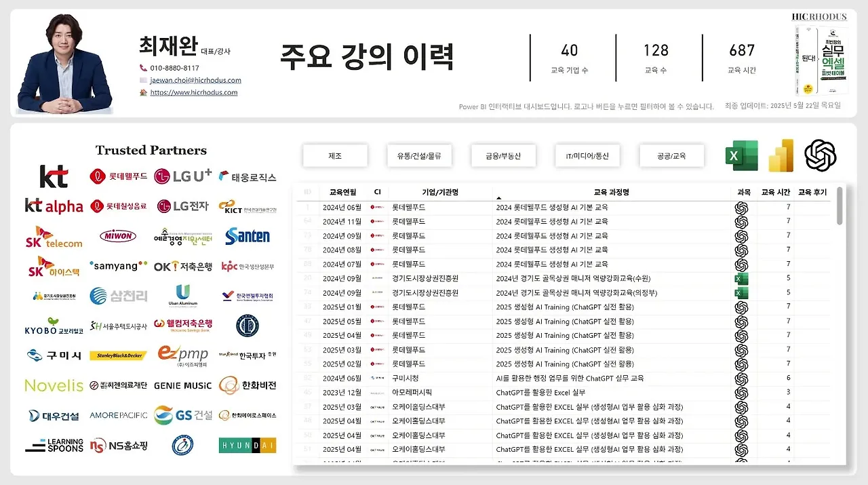Select the samyang logo
This screenshot has height=485, width=868.
[x=118, y=266]
